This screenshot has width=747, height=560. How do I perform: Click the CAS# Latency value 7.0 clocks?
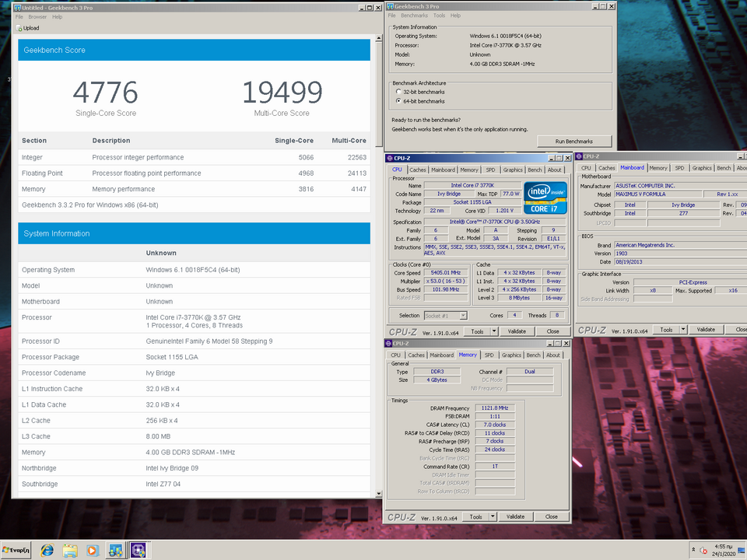495,425
